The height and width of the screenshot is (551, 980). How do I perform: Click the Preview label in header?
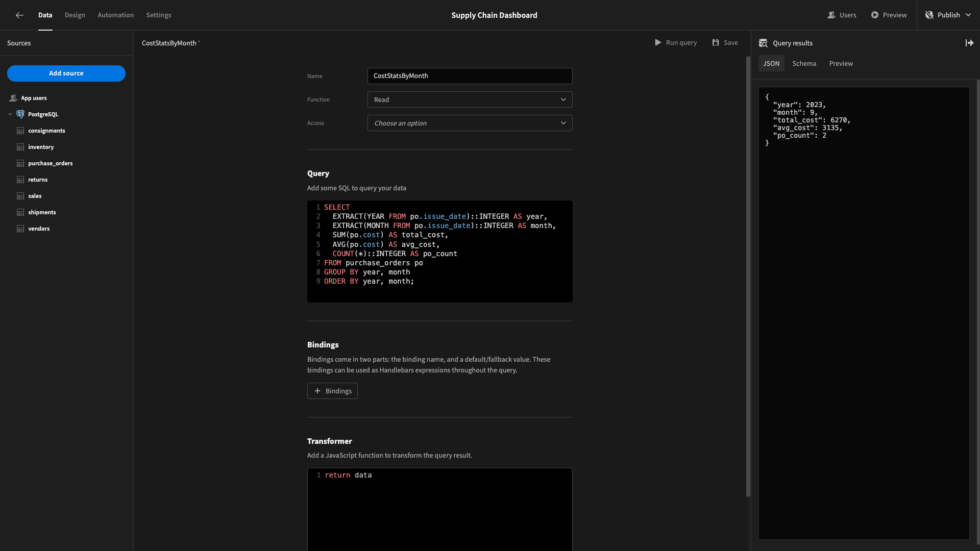[x=895, y=15]
